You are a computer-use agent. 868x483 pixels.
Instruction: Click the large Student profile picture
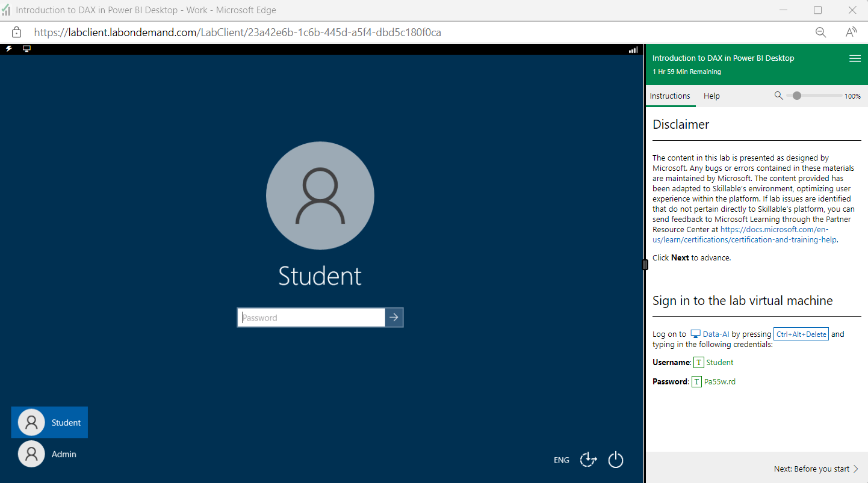(320, 195)
